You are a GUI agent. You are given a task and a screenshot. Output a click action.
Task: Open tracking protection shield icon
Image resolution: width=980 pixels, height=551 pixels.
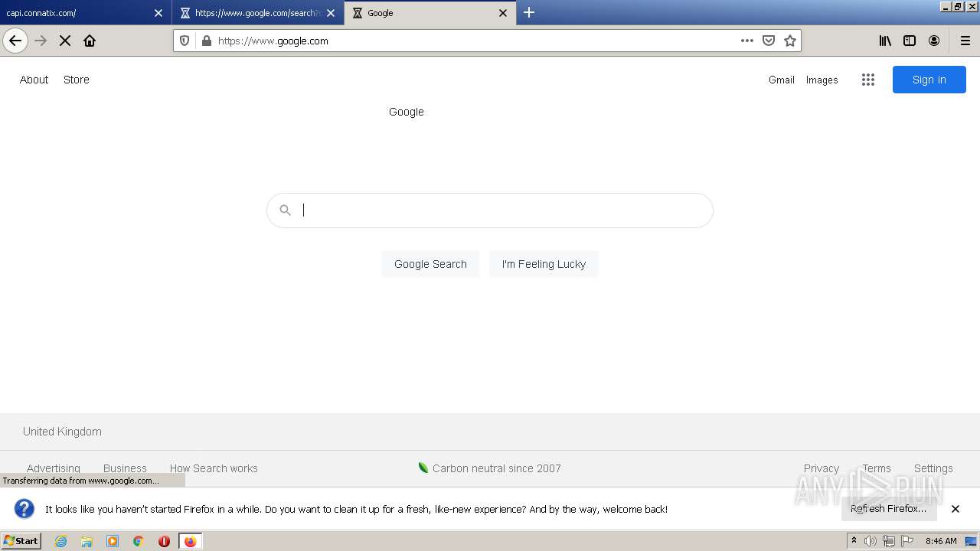tap(185, 41)
